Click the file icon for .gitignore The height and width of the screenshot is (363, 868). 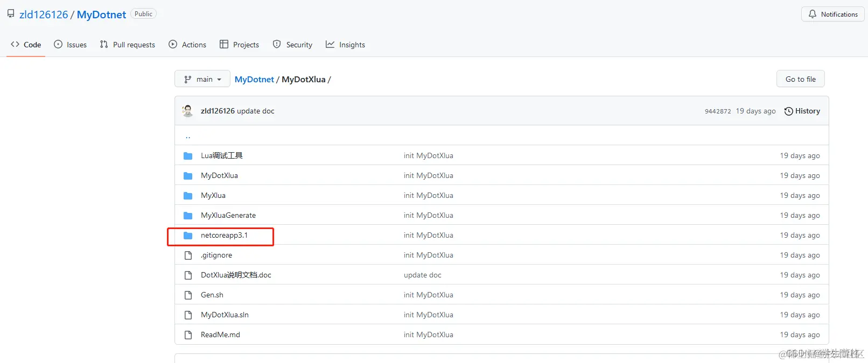pyautogui.click(x=188, y=255)
